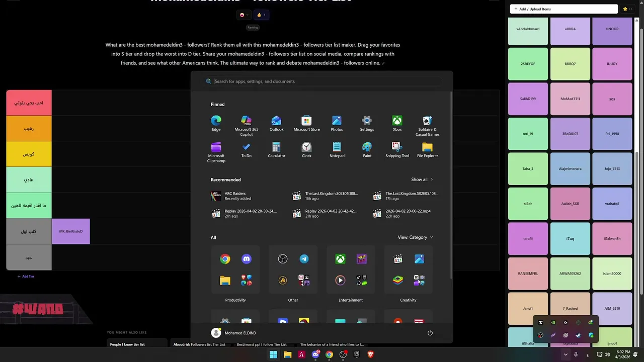Click the power button in Start menu
This screenshot has height=362, width=644.
coord(430,333)
